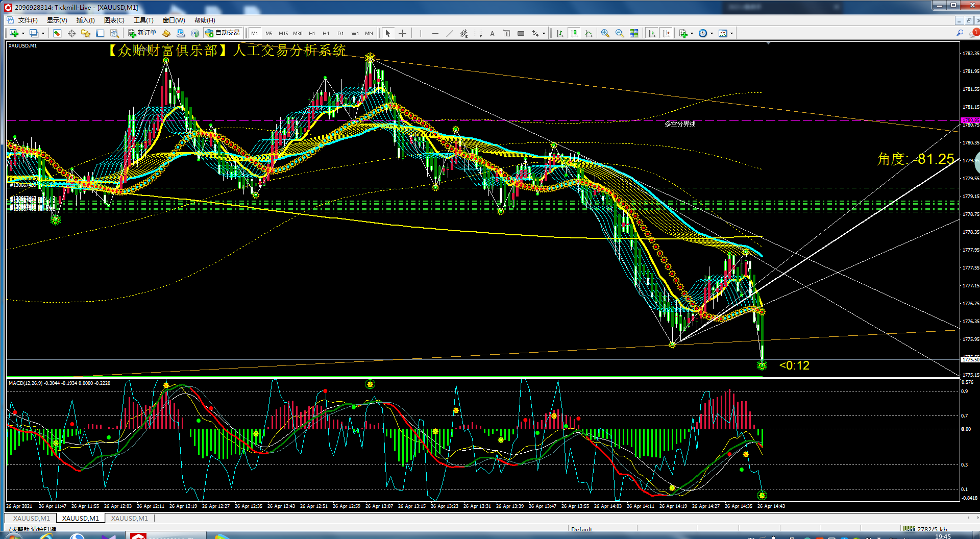Select the Fibonacci retracement tool
The width and height of the screenshot is (980, 539).
pyautogui.click(x=478, y=33)
